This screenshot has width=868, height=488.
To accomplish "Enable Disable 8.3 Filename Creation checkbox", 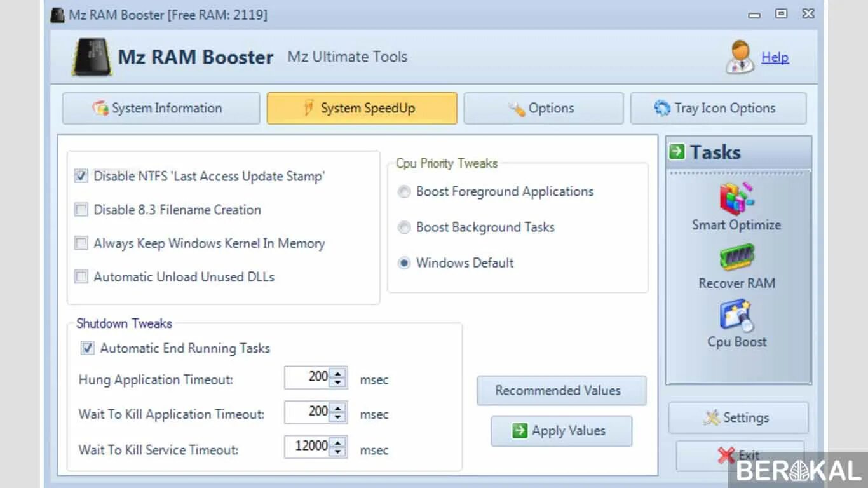I will point(81,210).
